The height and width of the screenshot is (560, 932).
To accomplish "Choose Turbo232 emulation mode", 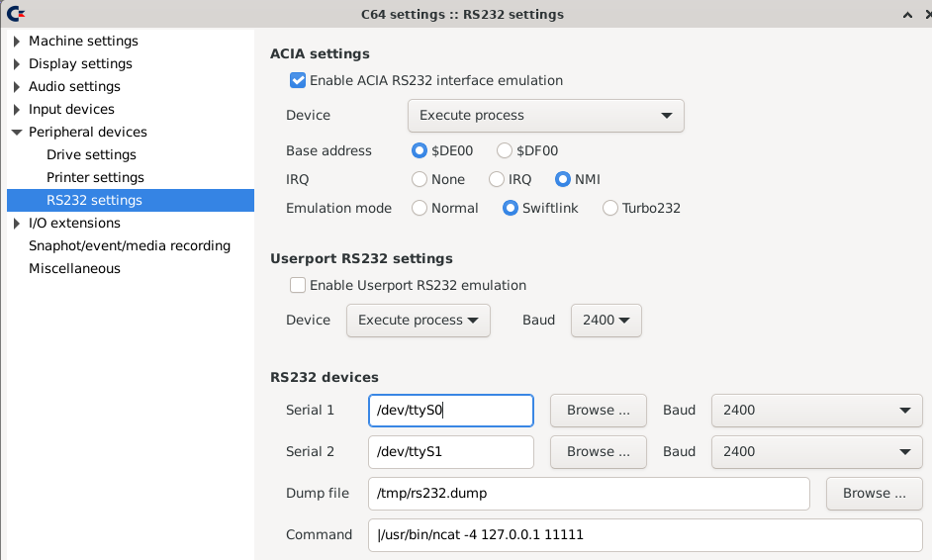I will [x=610, y=209].
